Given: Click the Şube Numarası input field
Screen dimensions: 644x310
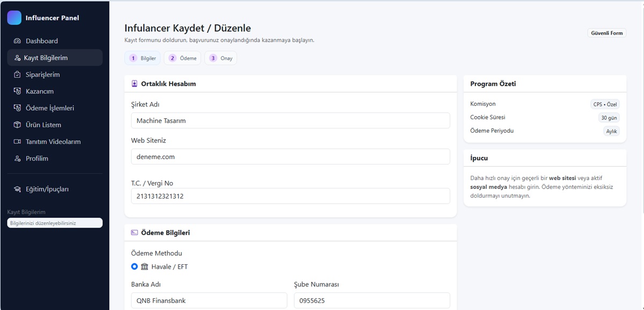Looking at the screenshot, I should pyautogui.click(x=371, y=300).
